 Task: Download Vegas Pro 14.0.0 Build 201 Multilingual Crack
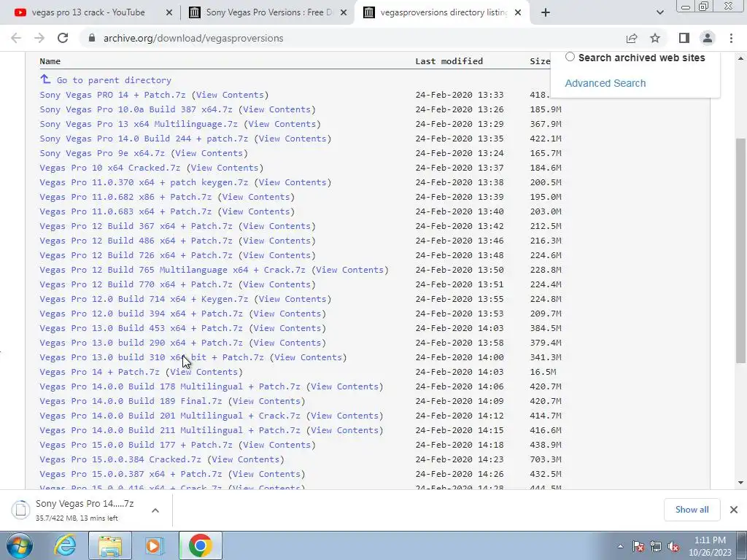coord(170,416)
